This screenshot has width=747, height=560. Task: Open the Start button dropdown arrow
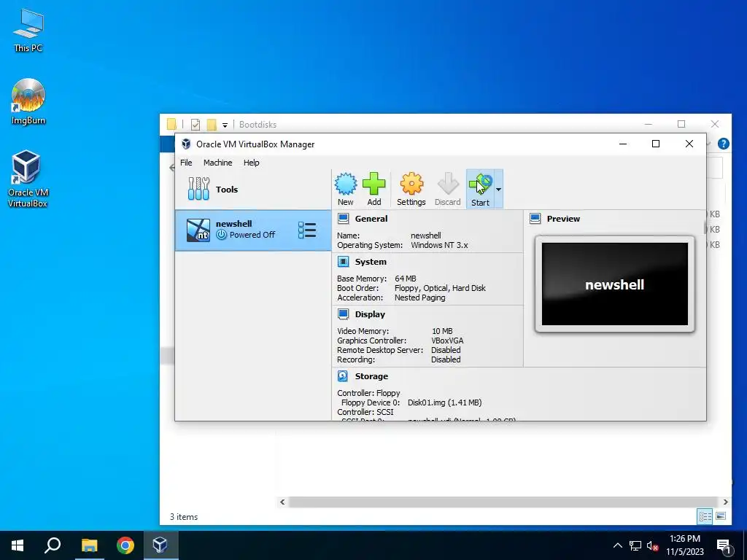tap(498, 189)
